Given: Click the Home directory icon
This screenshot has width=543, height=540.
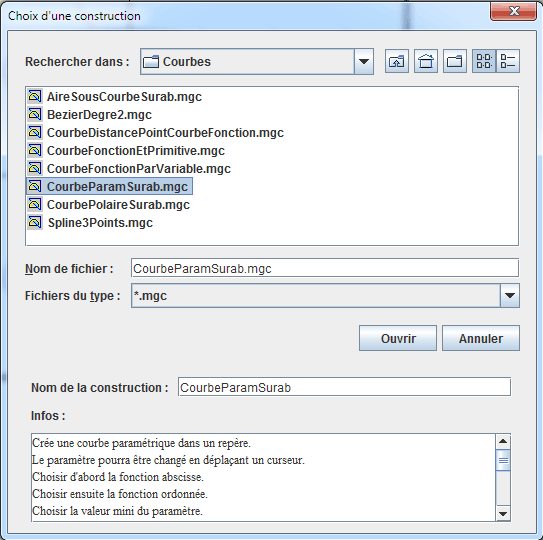Looking at the screenshot, I should (426, 62).
